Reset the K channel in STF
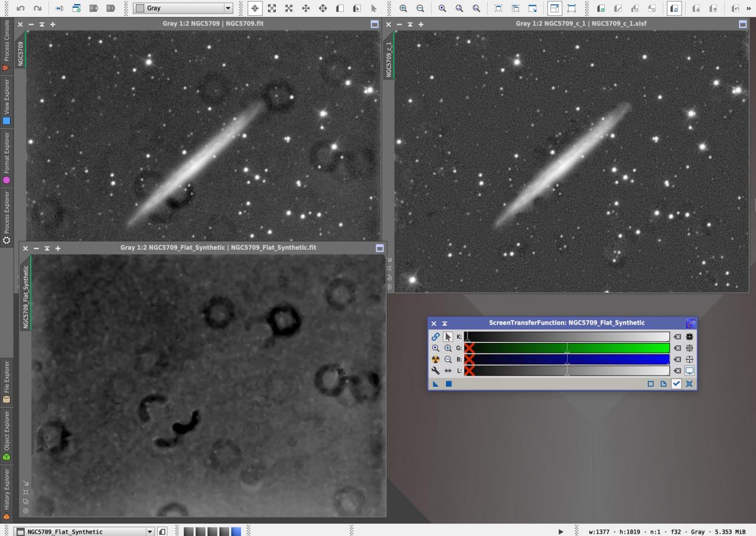Image resolution: width=756 pixels, height=536 pixels. 677,337
